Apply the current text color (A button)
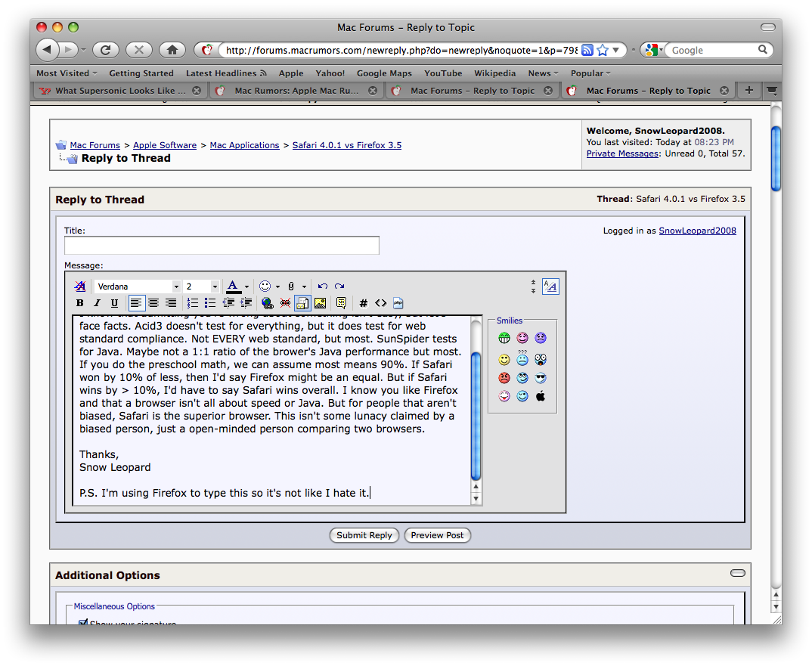The width and height of the screenshot is (812, 666). 233,287
